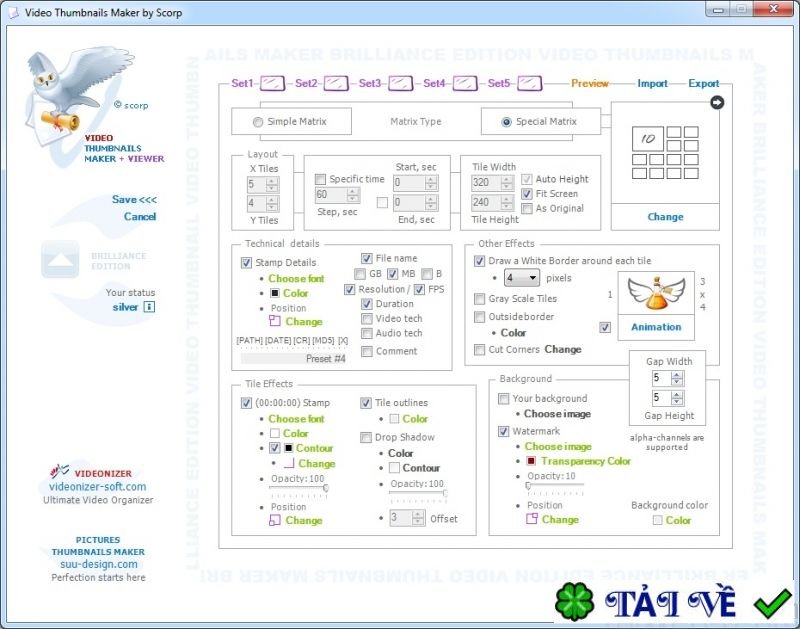Click Choose font under Stamp Details
Image resolution: width=800 pixels, height=629 pixels.
point(296,279)
